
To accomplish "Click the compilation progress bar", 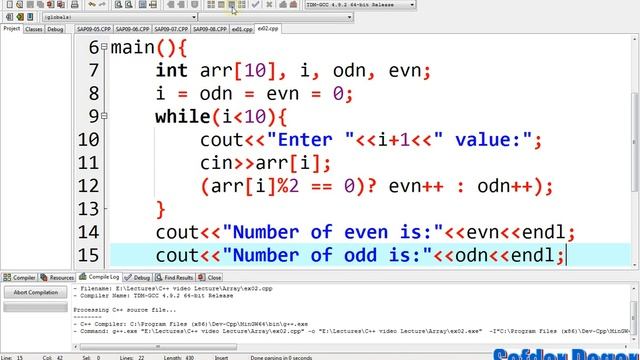I will [x=36, y=307].
